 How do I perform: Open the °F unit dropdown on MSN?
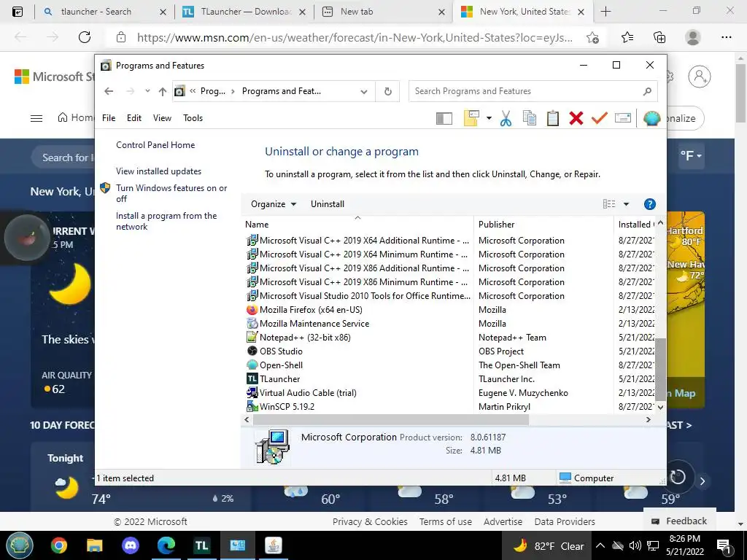click(x=691, y=156)
